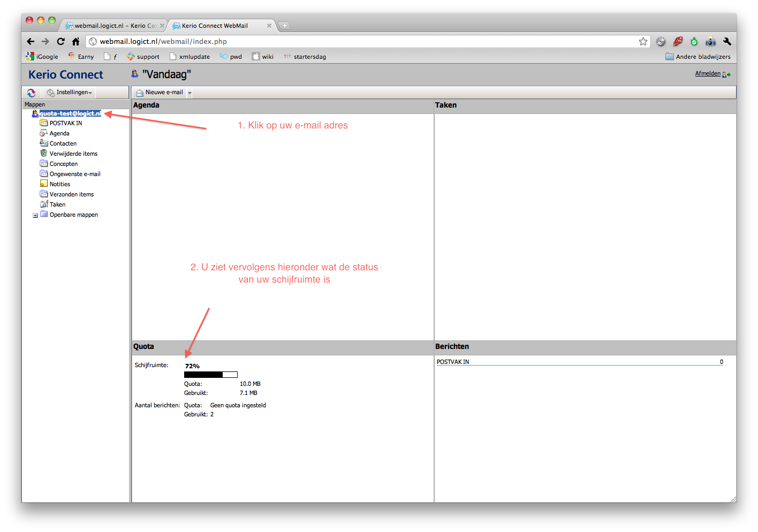
Task: Select the Openbare mappen folder
Action: click(x=74, y=215)
